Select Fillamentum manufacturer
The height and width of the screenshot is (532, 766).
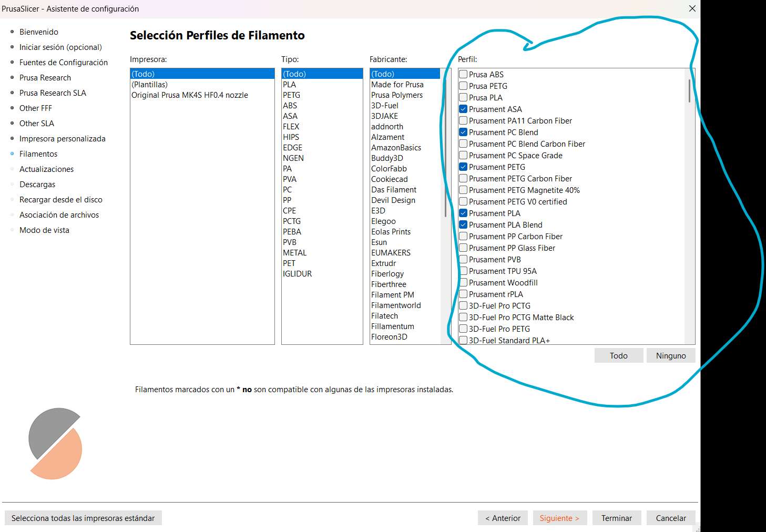click(x=405, y=326)
